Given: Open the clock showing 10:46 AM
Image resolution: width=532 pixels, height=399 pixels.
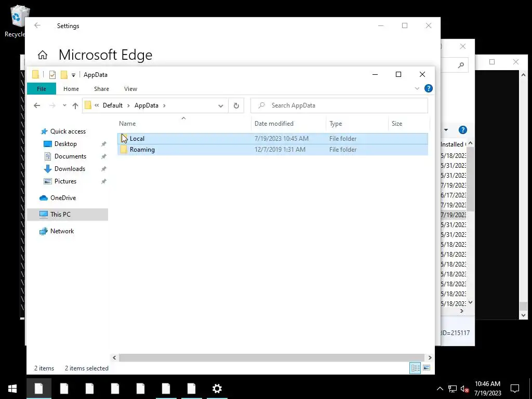Looking at the screenshot, I should coord(487,389).
